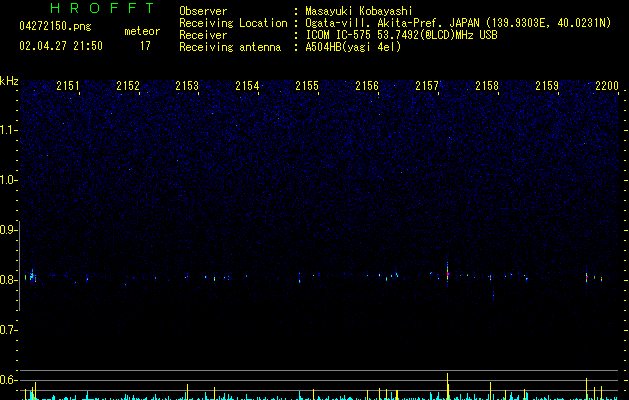This screenshot has width=629, height=400.
Task: Click the meteor label
Action: (142, 31)
